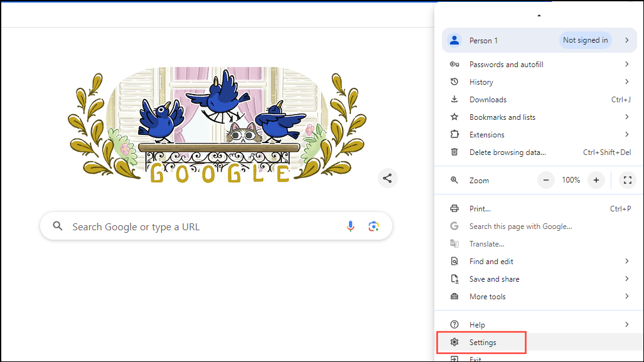Open Google Lens image search icon
This screenshot has height=362, width=644.
pyautogui.click(x=373, y=226)
